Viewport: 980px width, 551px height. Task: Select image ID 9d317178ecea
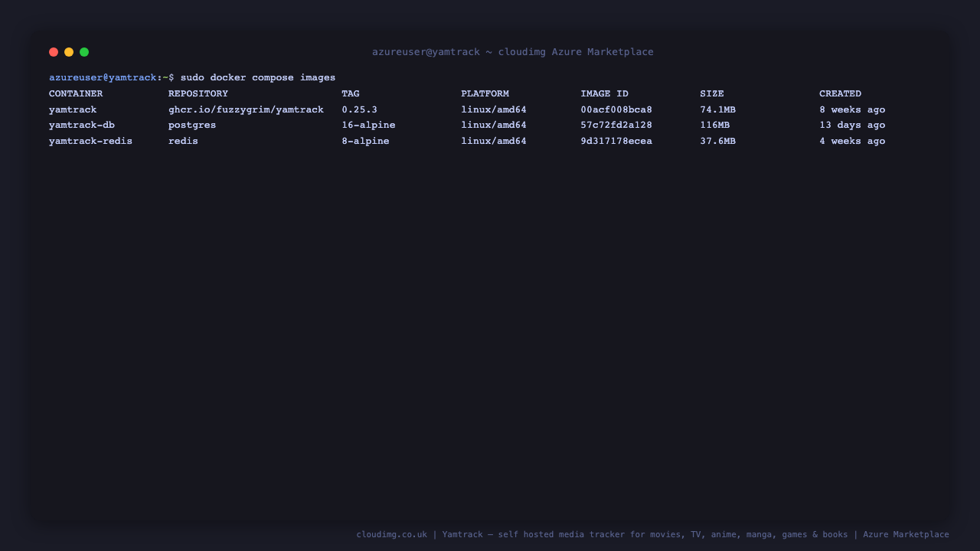pyautogui.click(x=616, y=142)
